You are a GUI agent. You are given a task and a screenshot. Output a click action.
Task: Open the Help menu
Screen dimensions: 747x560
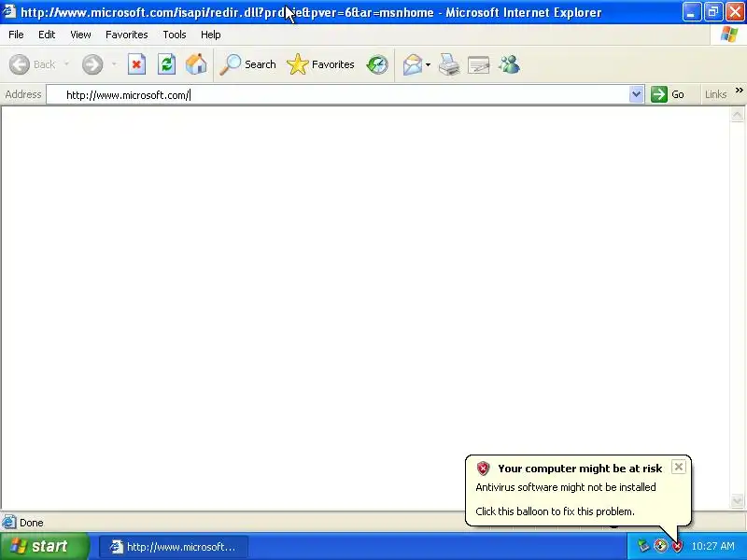click(x=211, y=35)
